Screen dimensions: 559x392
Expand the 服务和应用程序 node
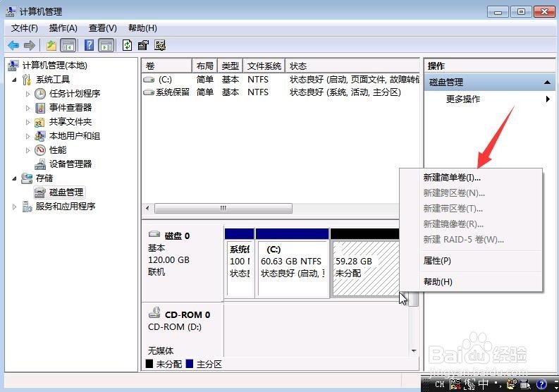pos(14,207)
